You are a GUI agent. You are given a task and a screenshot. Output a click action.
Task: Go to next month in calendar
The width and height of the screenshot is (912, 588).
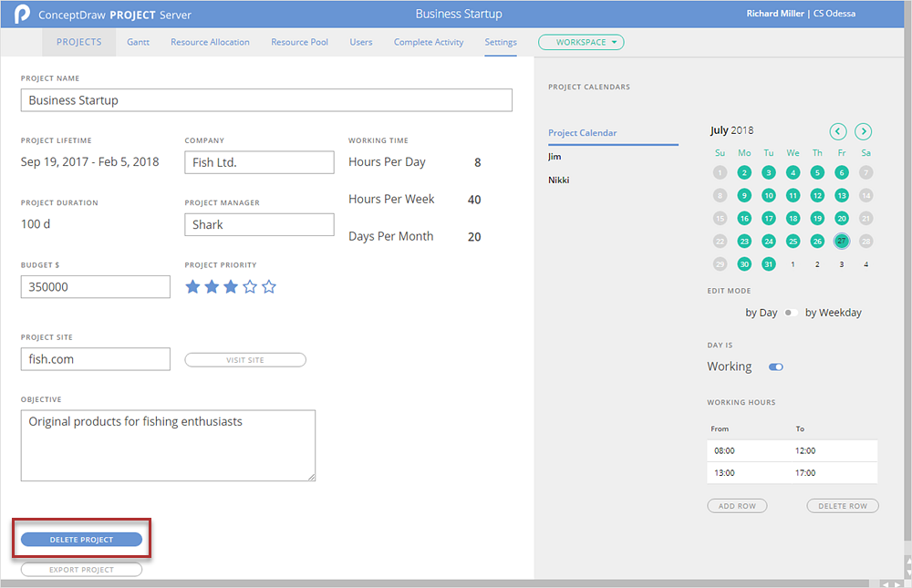[863, 131]
